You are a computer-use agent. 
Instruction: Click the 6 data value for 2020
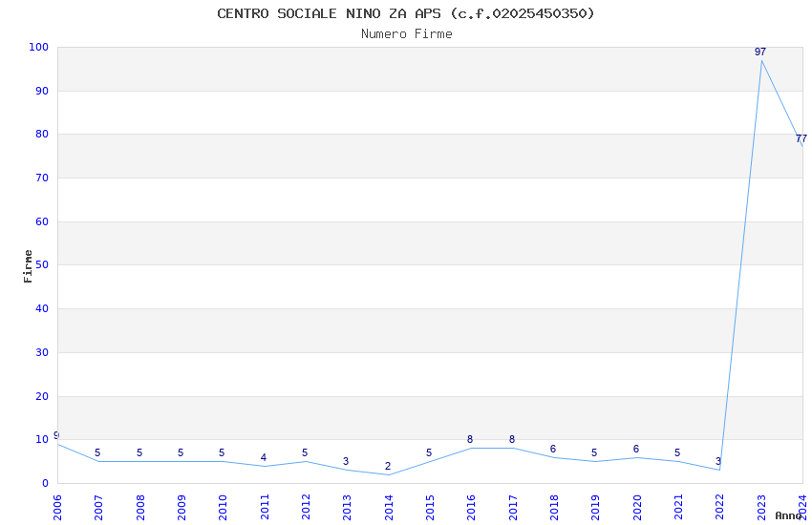coord(636,449)
